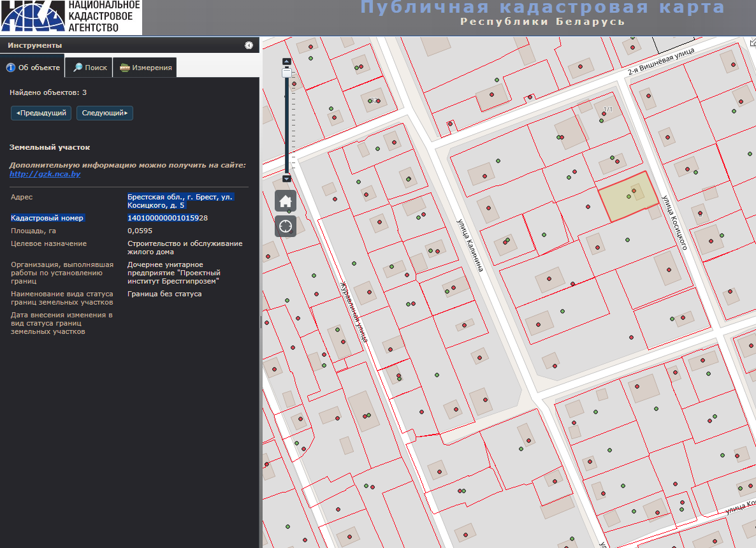Click the Целевое назначение field label
The width and height of the screenshot is (756, 548).
click(48, 243)
